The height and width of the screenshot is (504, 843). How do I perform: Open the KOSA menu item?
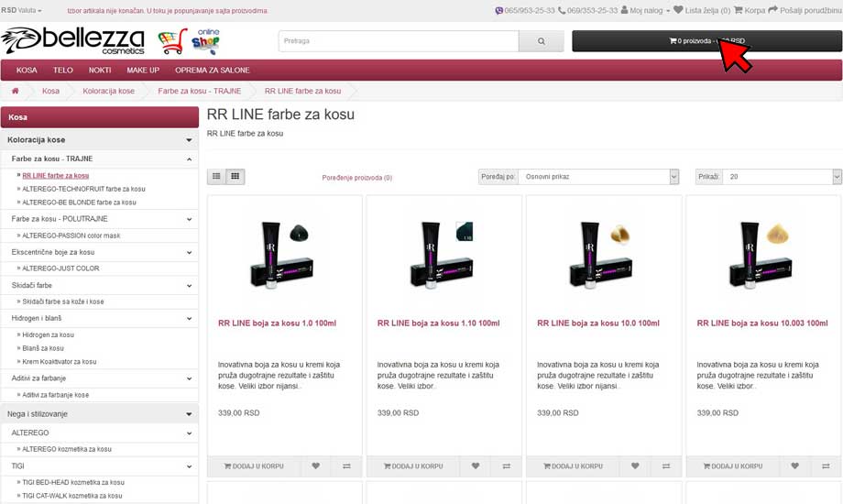point(27,70)
